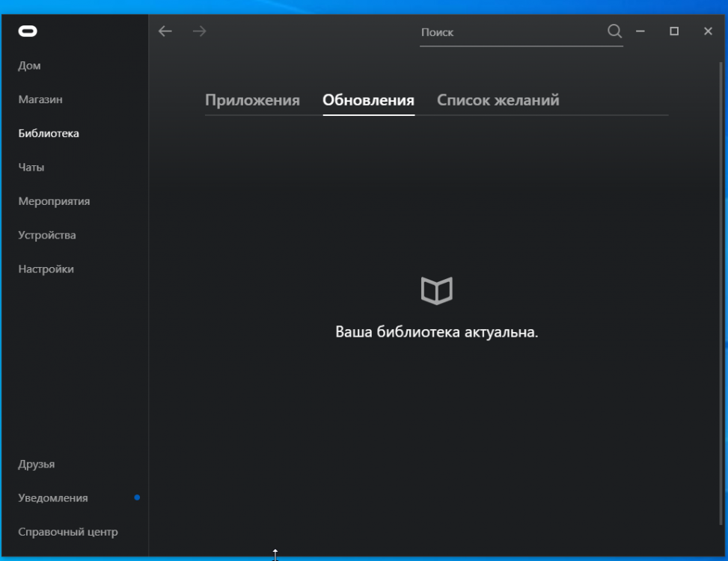Open Мероприятия in the sidebar

tap(54, 201)
